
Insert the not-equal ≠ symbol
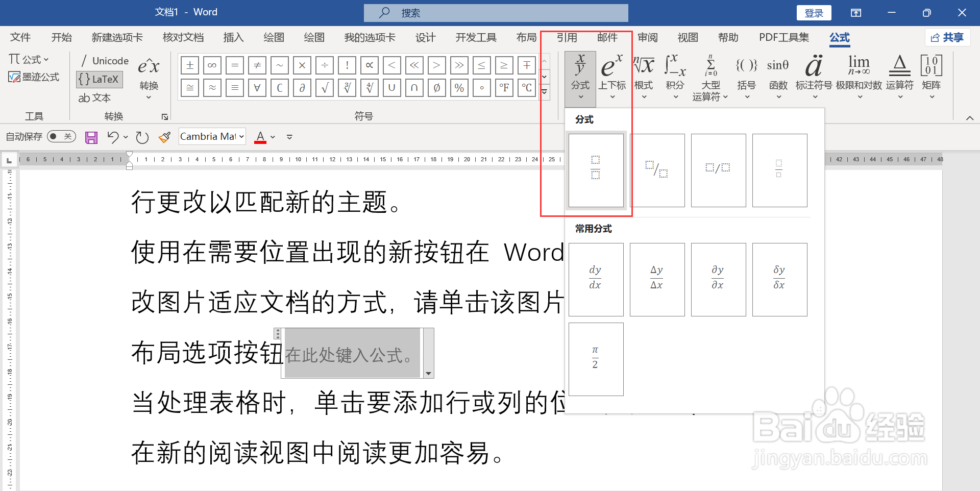[257, 65]
